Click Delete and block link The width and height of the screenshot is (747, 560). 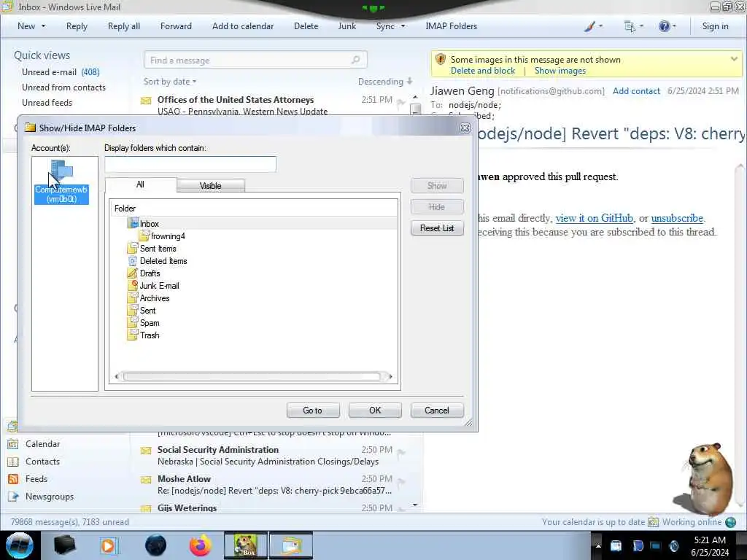[x=483, y=71]
